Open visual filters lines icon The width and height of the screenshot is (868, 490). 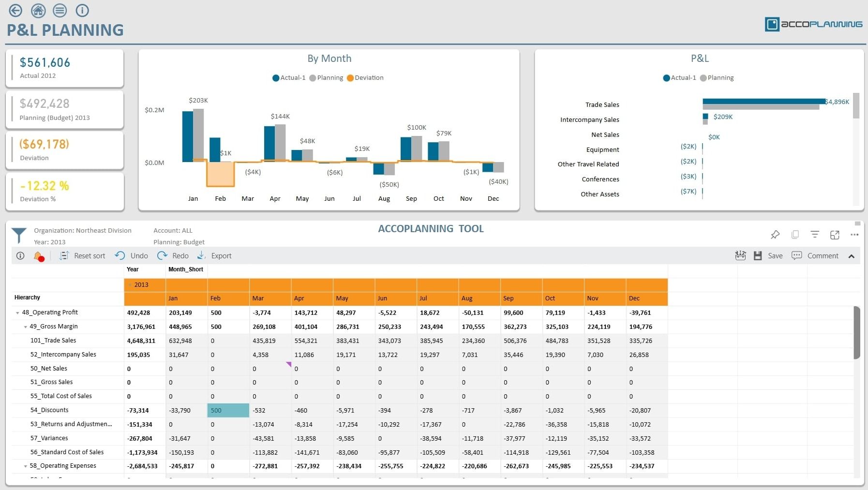click(815, 235)
